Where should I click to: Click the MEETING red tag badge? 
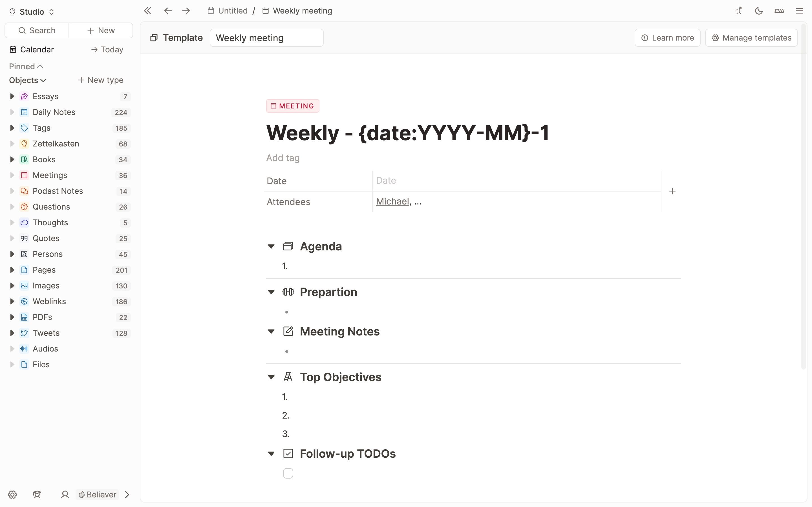292,106
